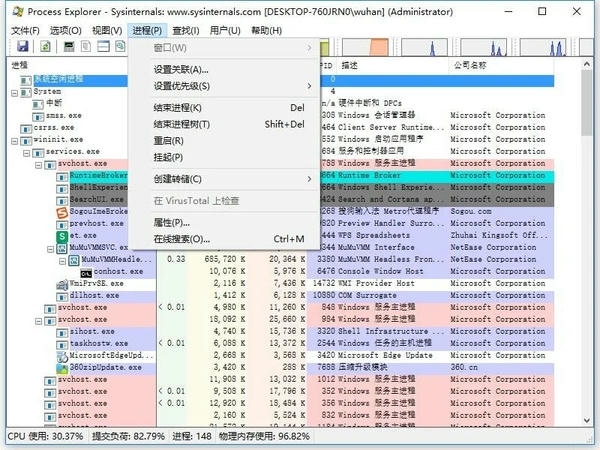The image size is (600, 450).
Task: Click the Refresh Now toolbar icon
Action: click(x=46, y=47)
